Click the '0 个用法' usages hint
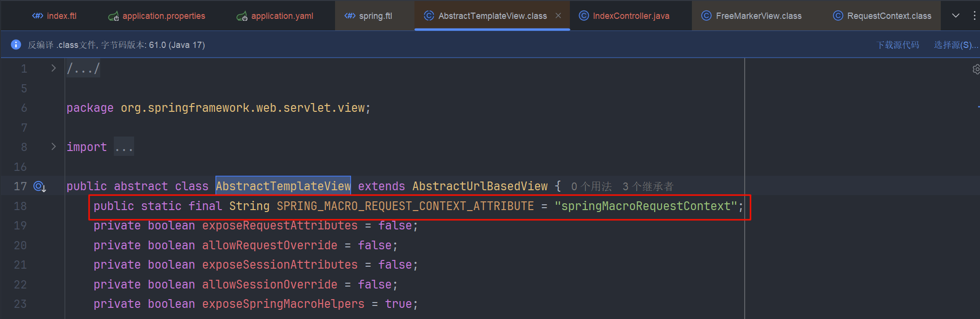 (591, 186)
